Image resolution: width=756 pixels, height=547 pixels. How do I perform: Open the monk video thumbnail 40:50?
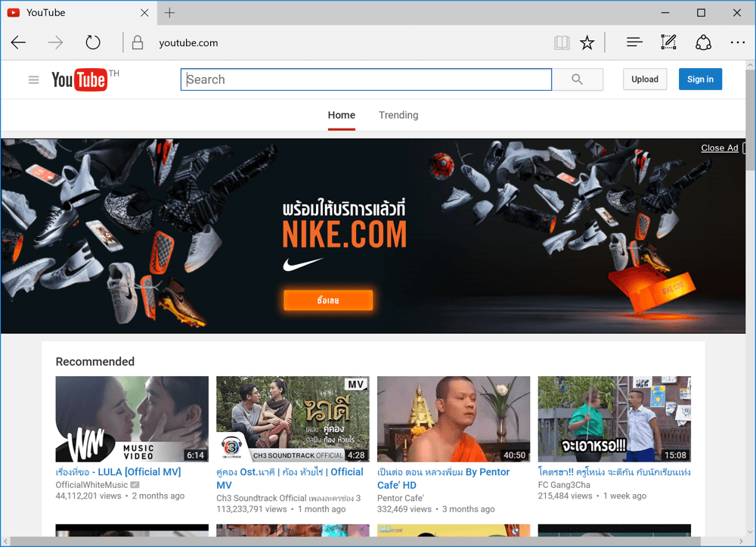453,418
